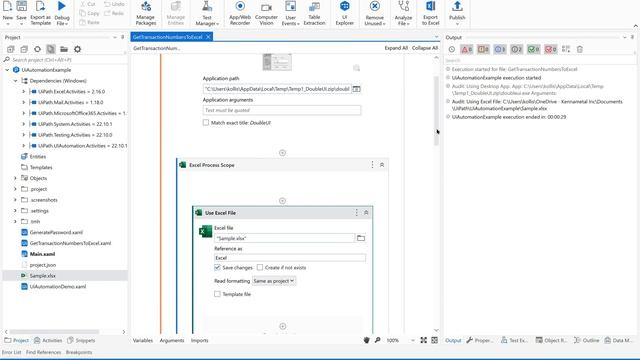
Task: Open zoom percentage dropdown
Action: pos(413,340)
